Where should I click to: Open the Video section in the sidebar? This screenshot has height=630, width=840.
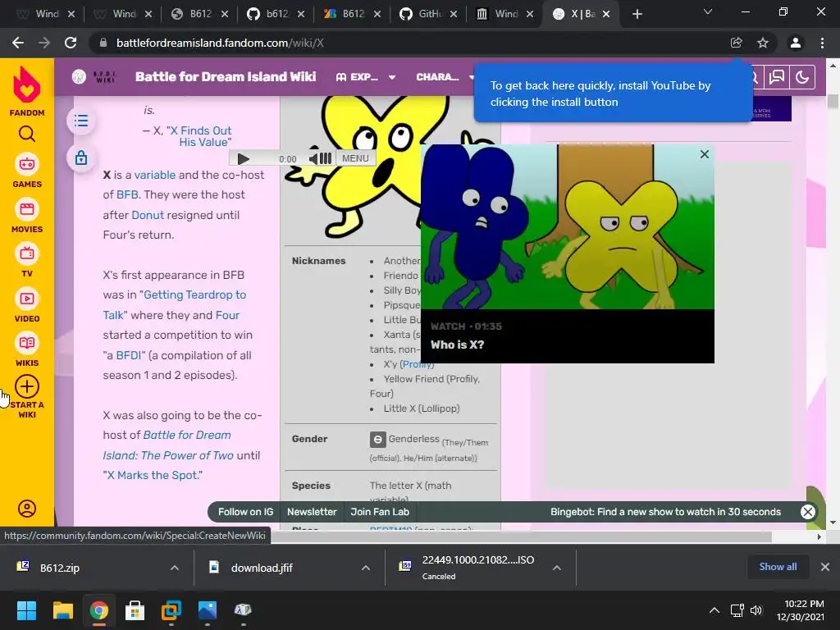27,305
